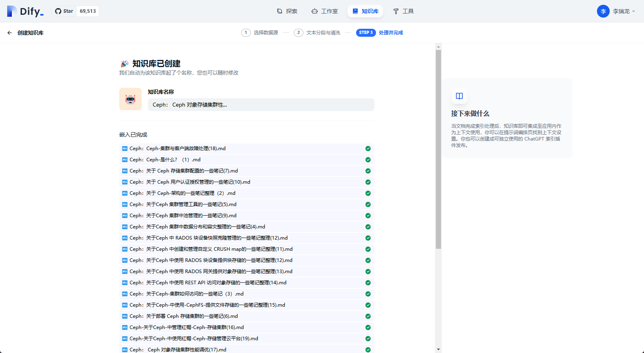644x353 pixels.
Task: Select file 中使用红帽-Ceph-存储管理云平台(19).md
Action: coord(246,339)
